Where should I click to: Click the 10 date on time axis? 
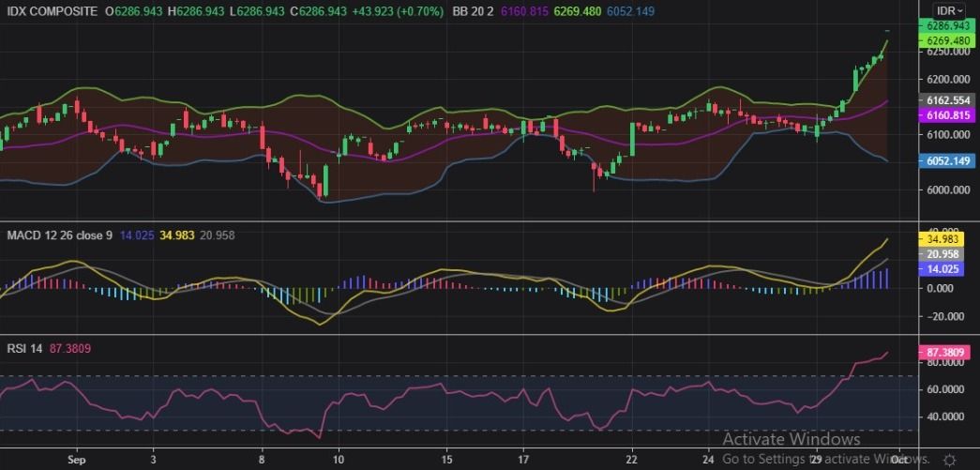pyautogui.click(x=339, y=460)
